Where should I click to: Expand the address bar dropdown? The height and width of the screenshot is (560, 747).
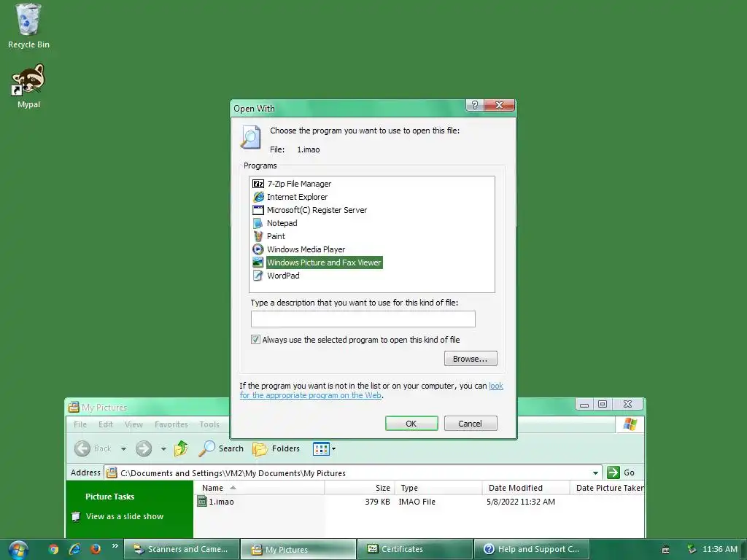pos(595,472)
